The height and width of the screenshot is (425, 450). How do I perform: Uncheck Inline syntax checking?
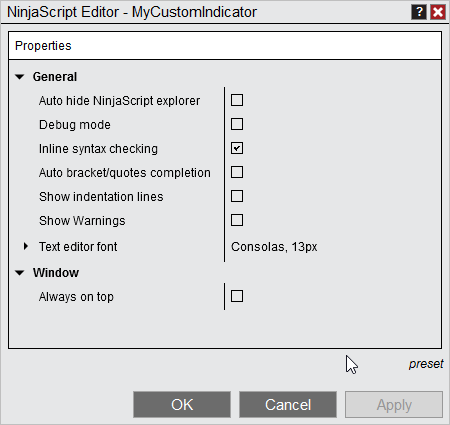pos(237,148)
